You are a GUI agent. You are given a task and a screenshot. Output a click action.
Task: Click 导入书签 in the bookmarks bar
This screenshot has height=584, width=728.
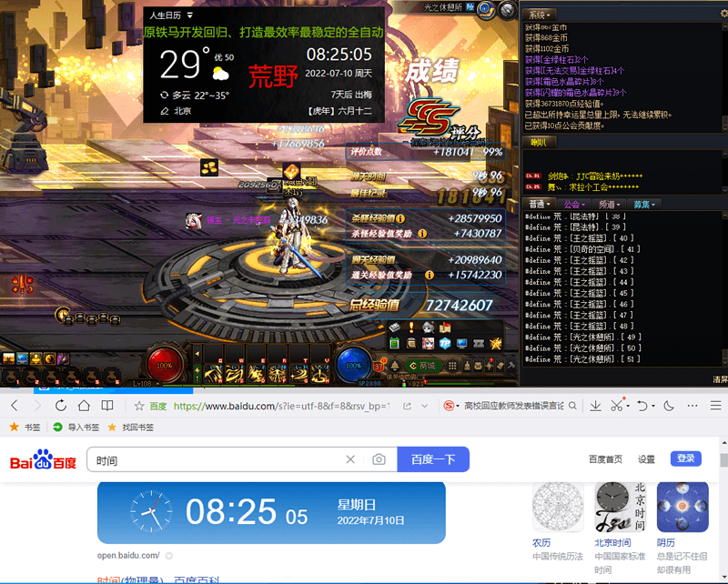click(x=76, y=428)
